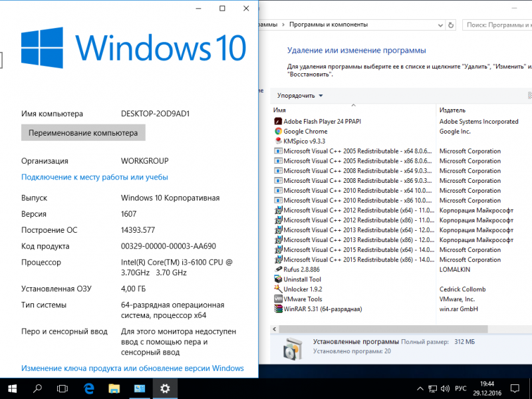Open the volume speaker tray icon
The width and height of the screenshot is (532, 399).
pyautogui.click(x=445, y=389)
